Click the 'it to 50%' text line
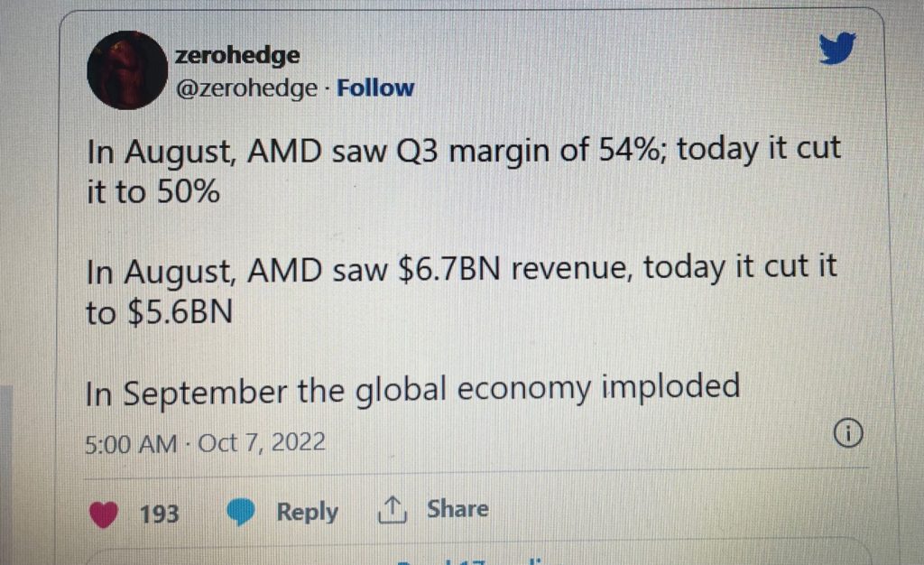 click(x=153, y=191)
